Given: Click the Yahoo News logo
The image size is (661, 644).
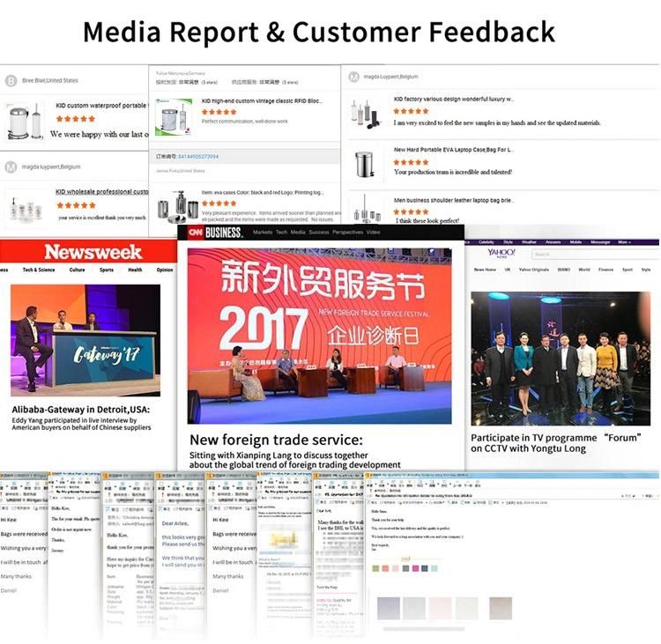Looking at the screenshot, I should point(501,253).
